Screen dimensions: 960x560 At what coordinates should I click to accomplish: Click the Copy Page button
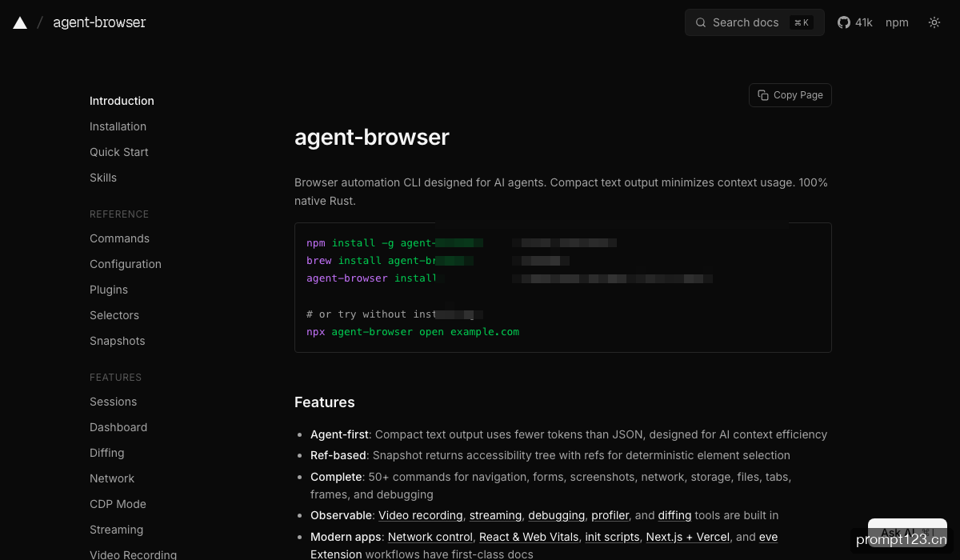click(x=790, y=95)
